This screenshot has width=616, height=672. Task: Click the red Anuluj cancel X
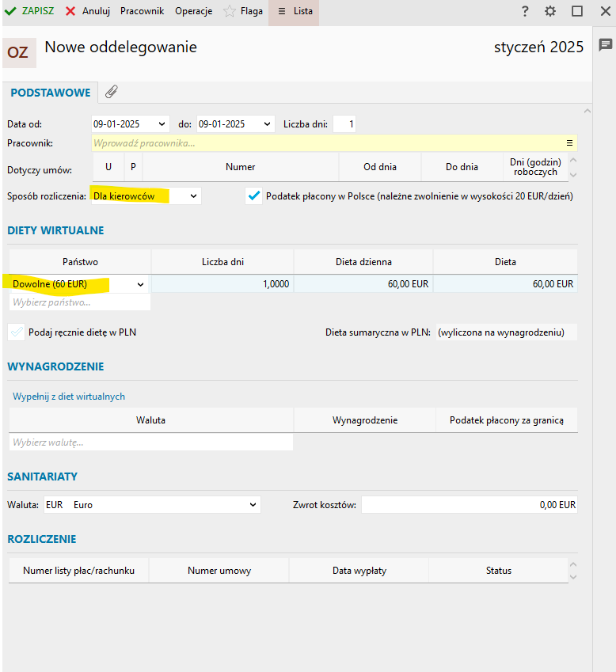71,11
